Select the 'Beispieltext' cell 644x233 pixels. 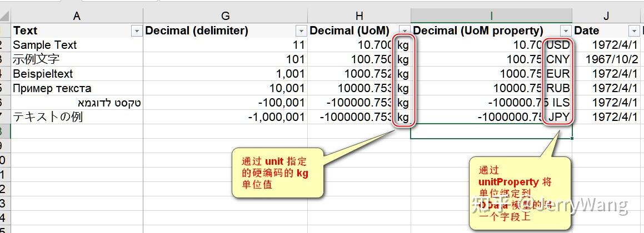[x=77, y=74]
